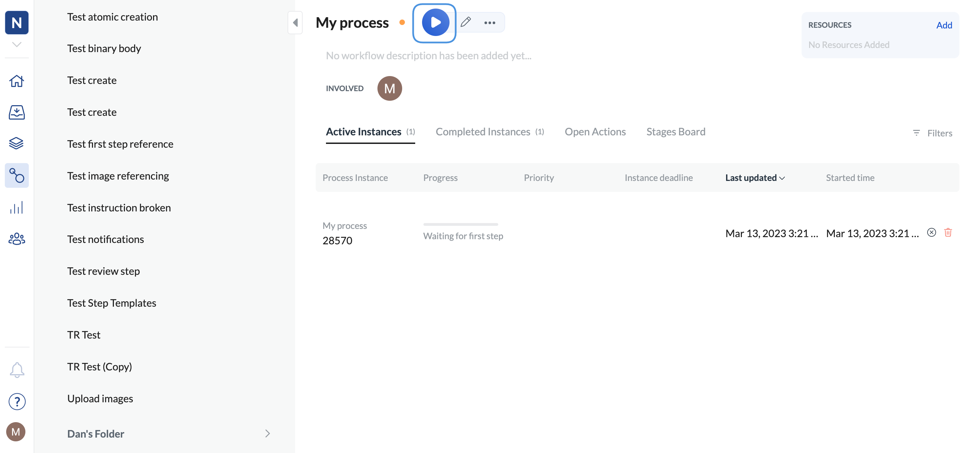Select the Team members icon in sidebar
Screen dimensions: 980x453
click(16, 238)
